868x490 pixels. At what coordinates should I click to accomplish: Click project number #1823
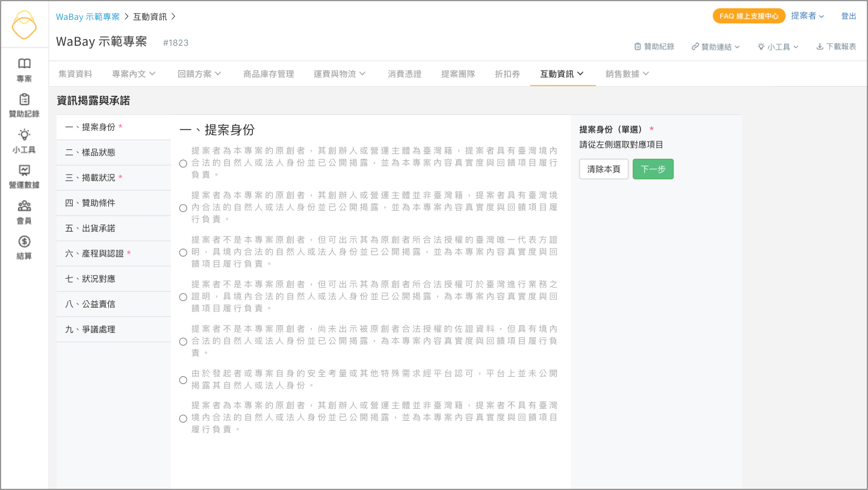176,43
